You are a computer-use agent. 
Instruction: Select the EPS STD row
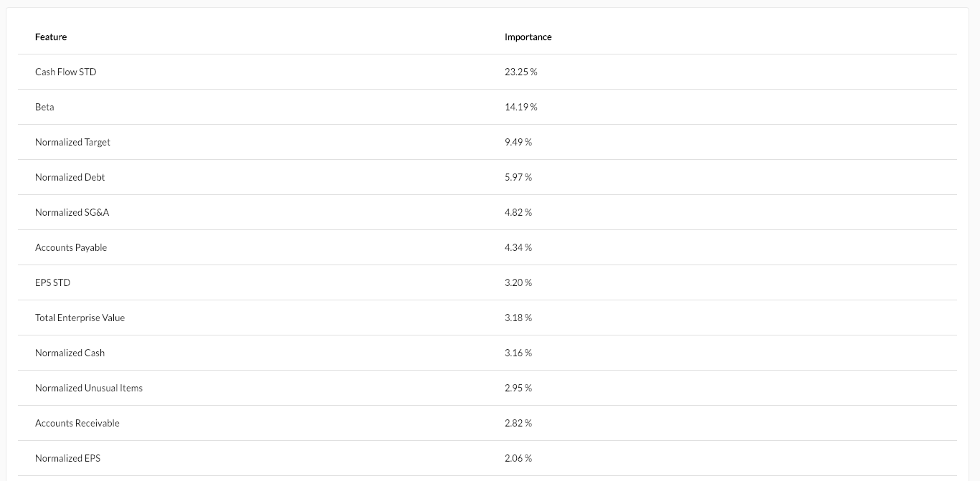click(x=487, y=282)
